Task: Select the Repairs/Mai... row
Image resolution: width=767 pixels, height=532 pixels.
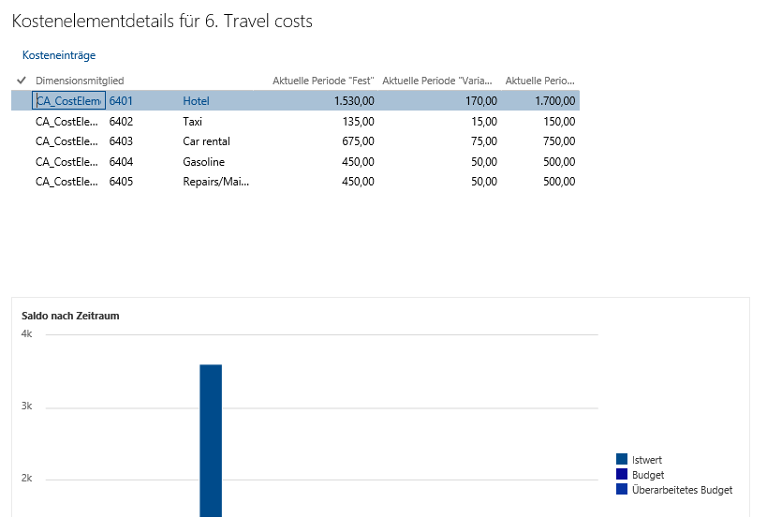Action: [215, 182]
